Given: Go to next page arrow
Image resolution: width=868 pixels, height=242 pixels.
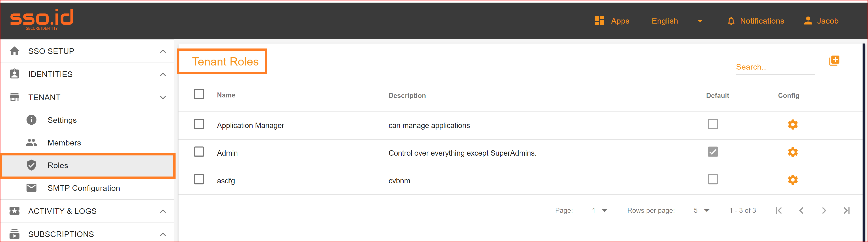Looking at the screenshot, I should [824, 211].
